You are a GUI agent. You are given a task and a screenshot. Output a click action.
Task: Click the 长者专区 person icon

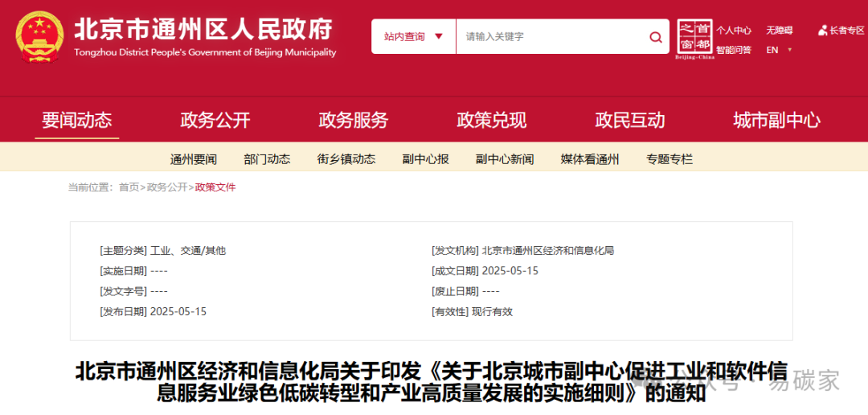(823, 31)
